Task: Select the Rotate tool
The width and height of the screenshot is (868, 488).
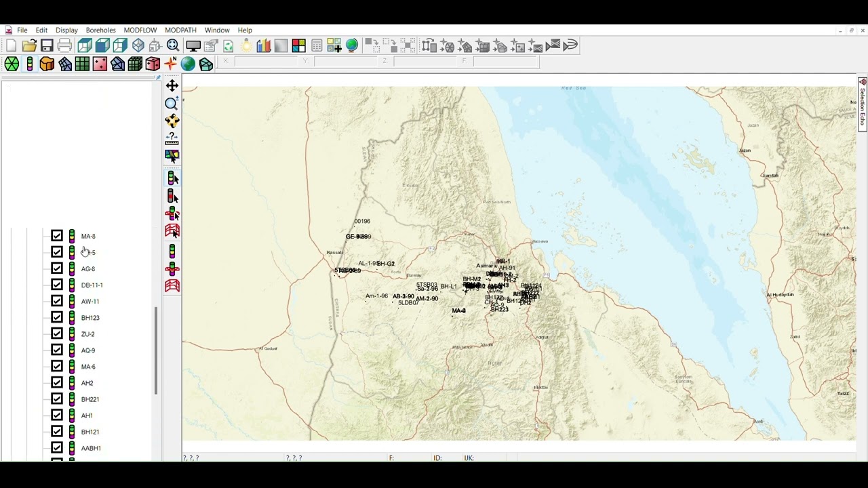Action: pos(172,121)
